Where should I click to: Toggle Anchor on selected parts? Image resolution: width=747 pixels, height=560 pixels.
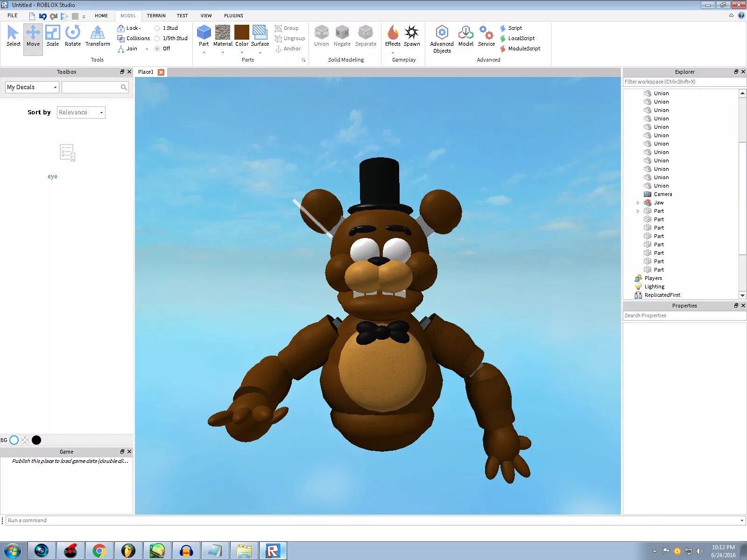pyautogui.click(x=288, y=49)
